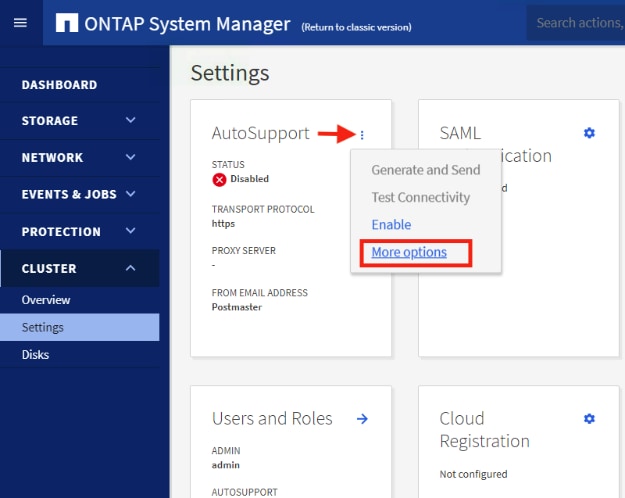The width and height of the screenshot is (625, 498).
Task: Click the FROM EMAIL ADDRESS label
Action: point(259,293)
